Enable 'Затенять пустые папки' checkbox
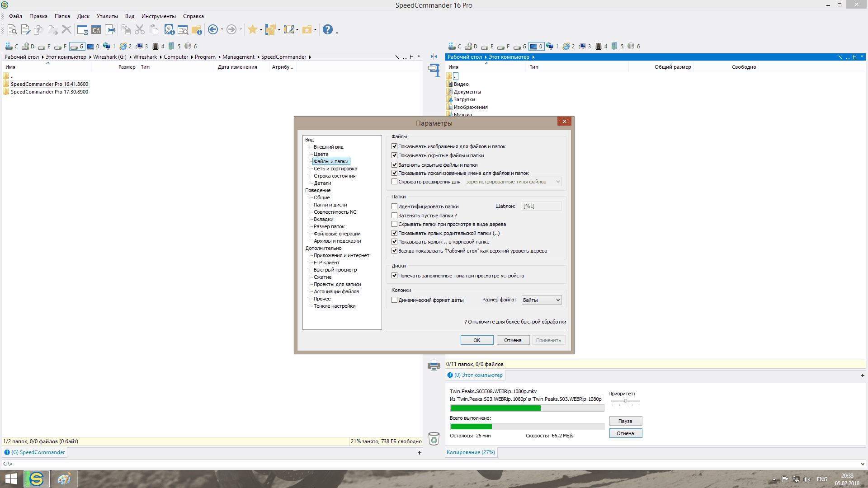The image size is (868, 488). (394, 216)
